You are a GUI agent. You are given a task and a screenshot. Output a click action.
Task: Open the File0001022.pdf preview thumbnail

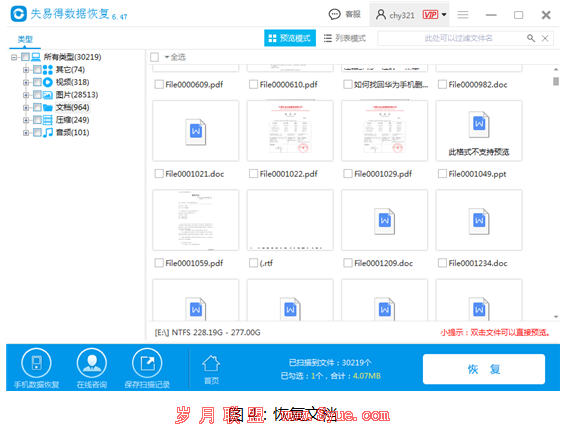pyautogui.click(x=290, y=131)
